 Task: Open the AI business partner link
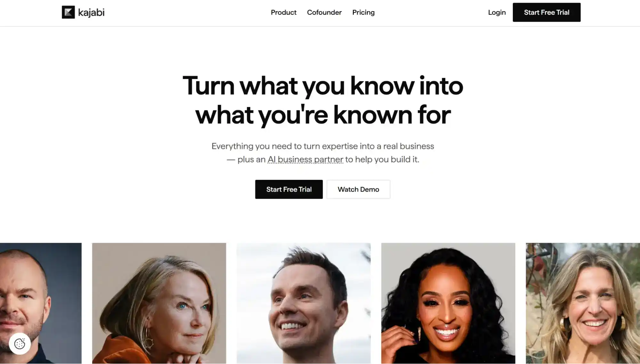[305, 159]
